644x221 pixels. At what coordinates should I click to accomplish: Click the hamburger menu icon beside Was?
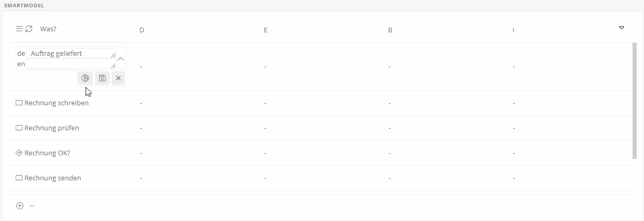[19, 29]
